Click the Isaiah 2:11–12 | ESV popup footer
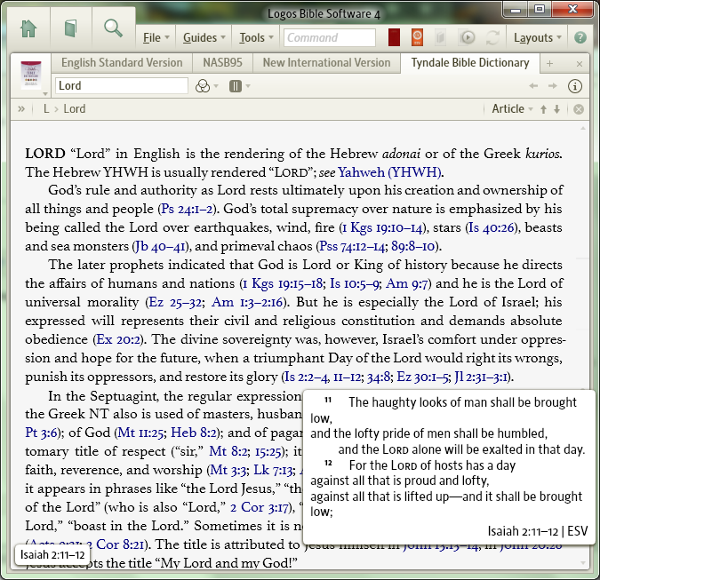Image resolution: width=728 pixels, height=580 pixels. [x=537, y=531]
